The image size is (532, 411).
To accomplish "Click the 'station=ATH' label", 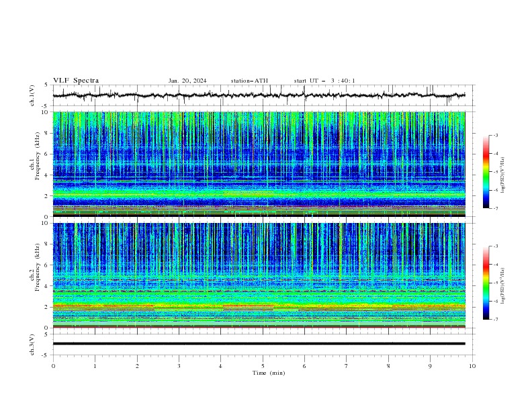I will click(x=249, y=81).
